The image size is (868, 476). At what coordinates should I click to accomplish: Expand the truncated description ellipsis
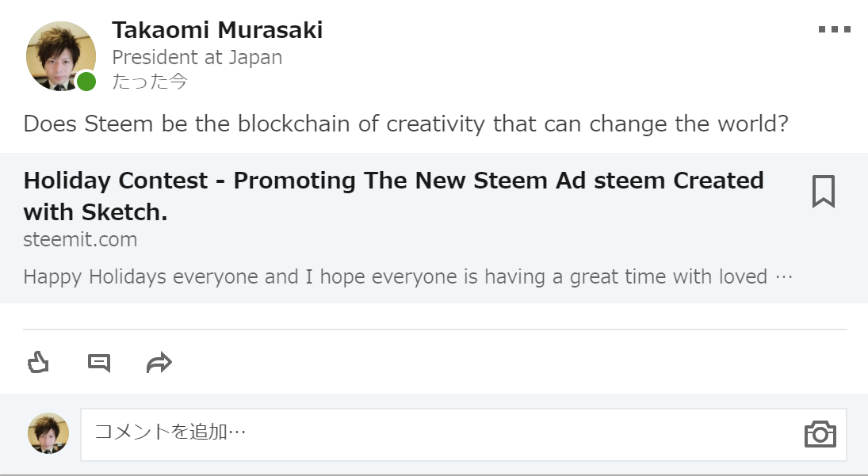[x=783, y=277]
